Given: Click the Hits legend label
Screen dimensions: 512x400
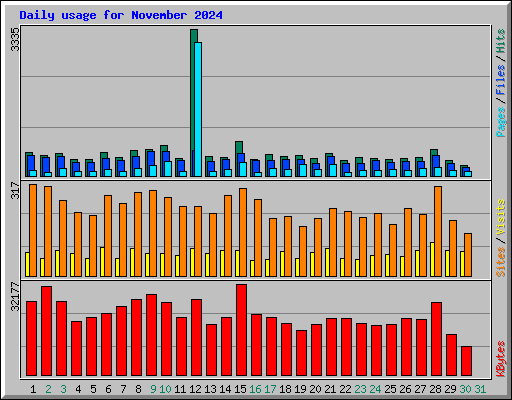Looking at the screenshot, I should [500, 41].
